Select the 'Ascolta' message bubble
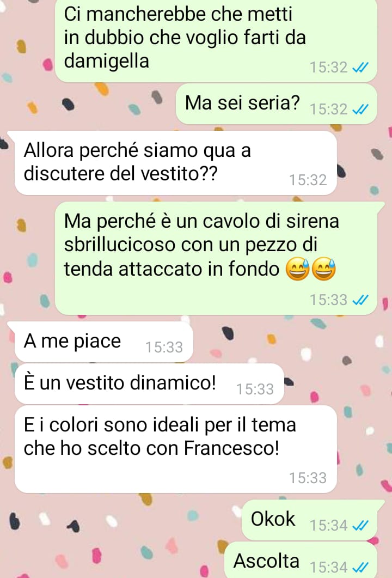This screenshot has height=578, width=392. 301,561
